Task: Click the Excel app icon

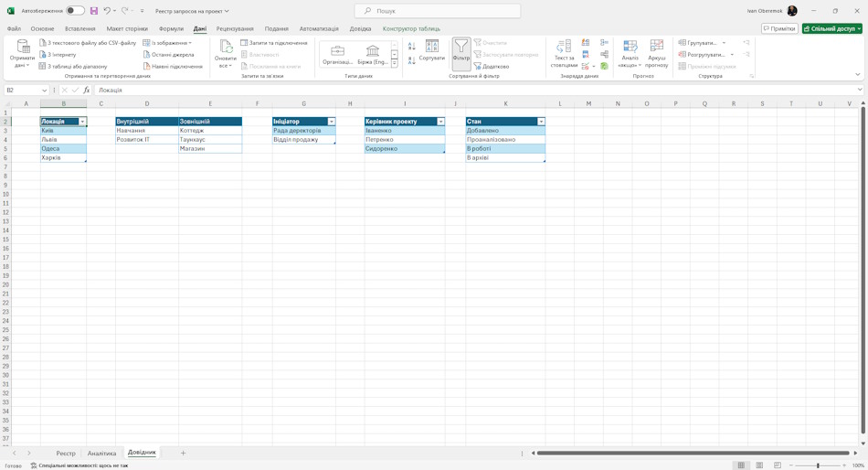Action: [x=11, y=11]
